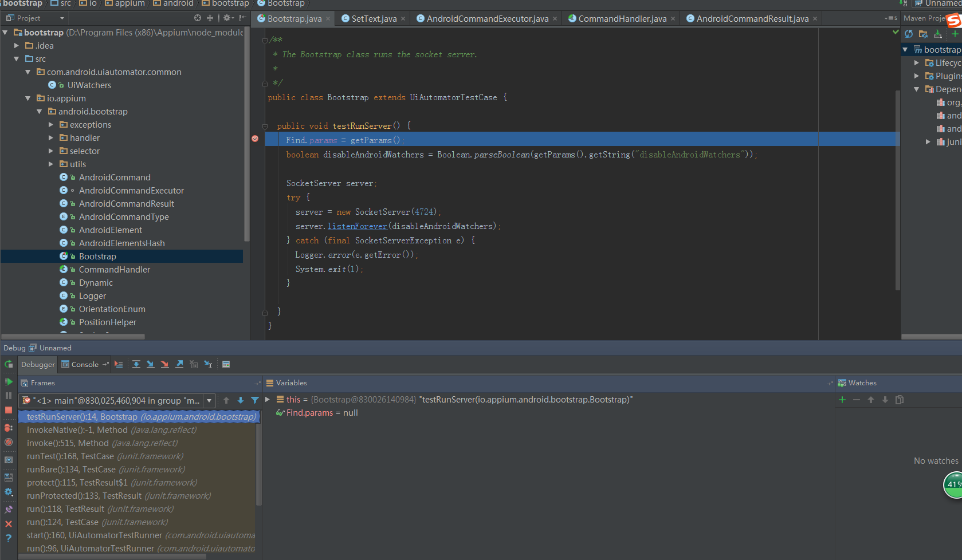
Task: Select the AndroidCommandExecutor class in tree
Action: 131,191
